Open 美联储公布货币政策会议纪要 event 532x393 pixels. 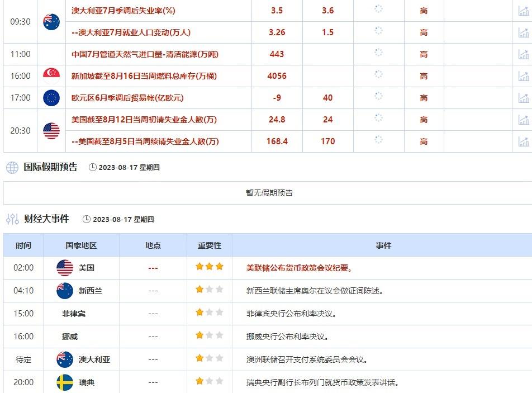[298, 267]
